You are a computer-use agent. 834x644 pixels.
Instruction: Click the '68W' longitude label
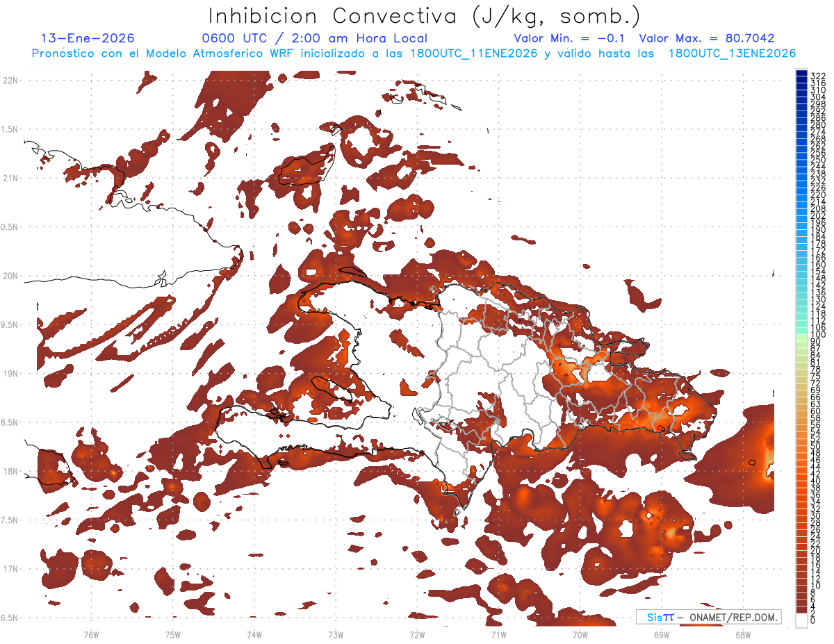(x=743, y=634)
